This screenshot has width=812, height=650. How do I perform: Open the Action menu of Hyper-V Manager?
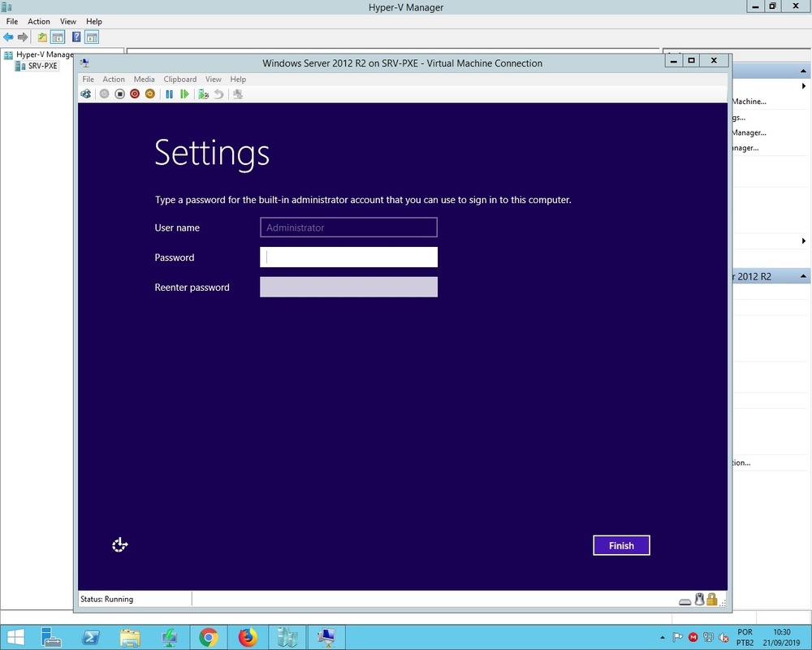click(39, 21)
